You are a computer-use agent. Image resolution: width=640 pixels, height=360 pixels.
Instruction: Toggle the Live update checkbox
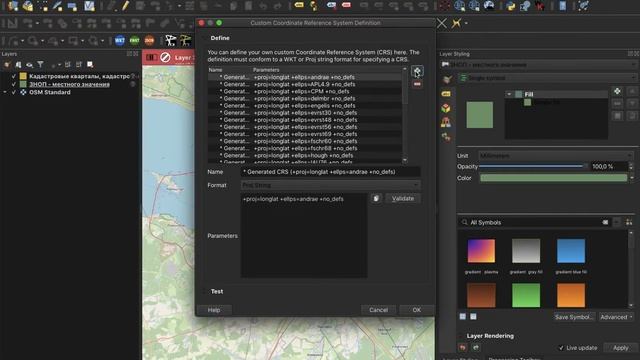[561, 348]
